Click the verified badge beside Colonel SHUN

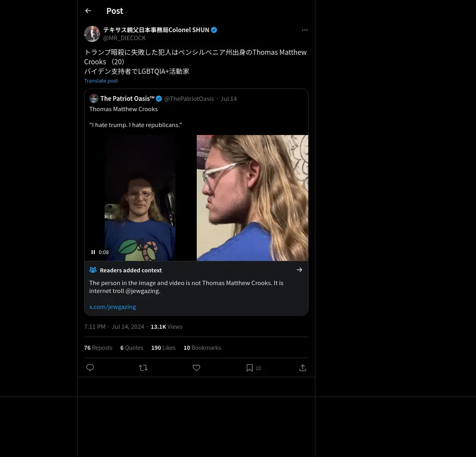coord(214,30)
